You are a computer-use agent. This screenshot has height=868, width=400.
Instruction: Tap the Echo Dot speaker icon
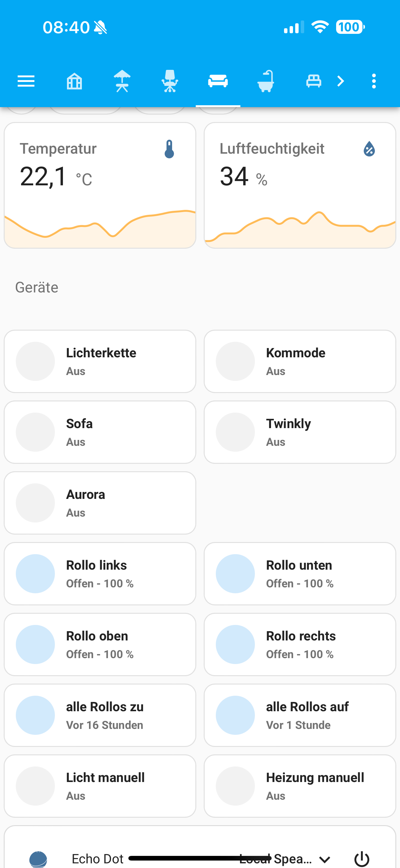click(38, 858)
